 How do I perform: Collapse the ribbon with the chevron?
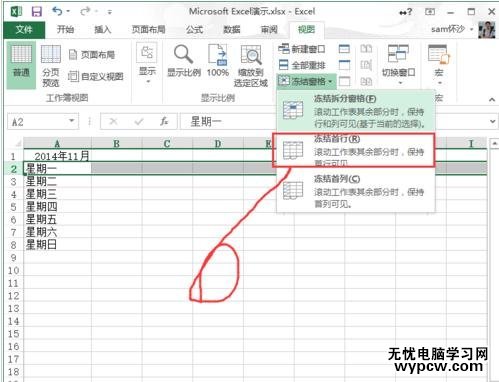492,99
